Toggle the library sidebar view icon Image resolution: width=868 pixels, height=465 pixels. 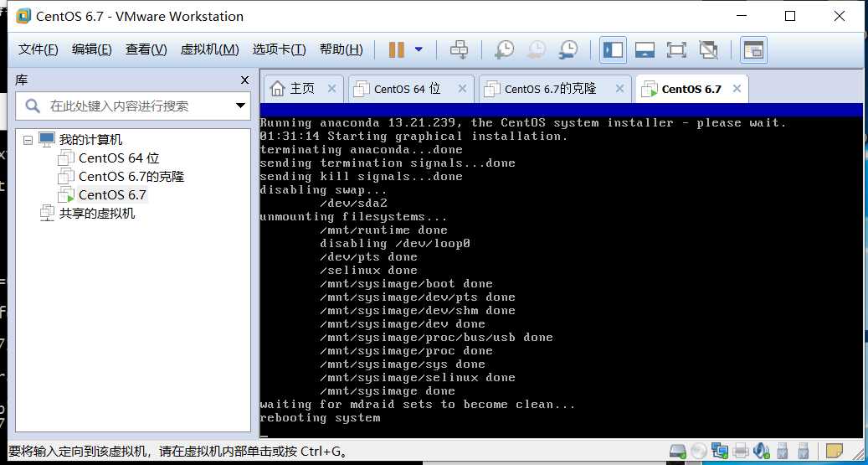tap(613, 50)
